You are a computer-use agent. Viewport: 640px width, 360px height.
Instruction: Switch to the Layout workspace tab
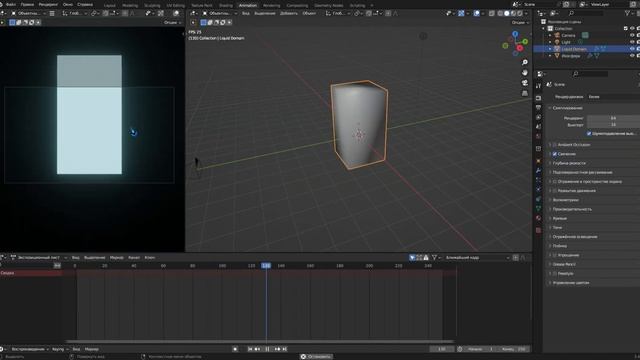coord(109,5)
